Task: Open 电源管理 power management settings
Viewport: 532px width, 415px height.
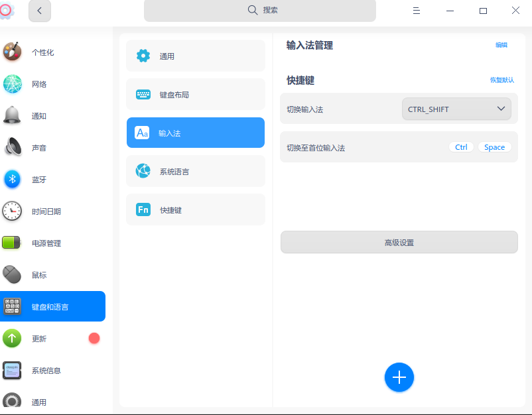Action: [12, 243]
